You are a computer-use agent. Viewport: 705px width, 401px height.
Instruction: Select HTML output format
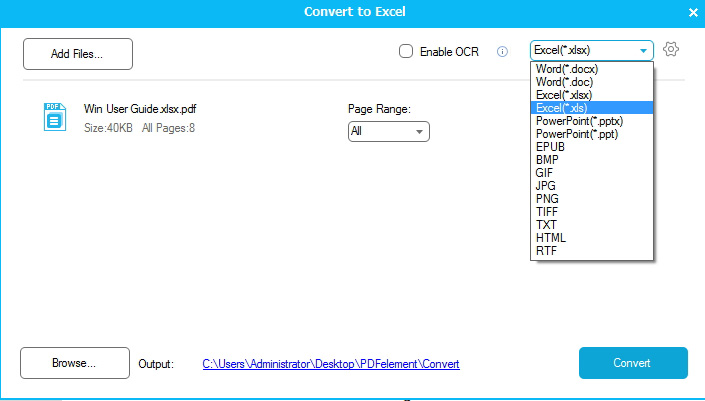pos(592,238)
